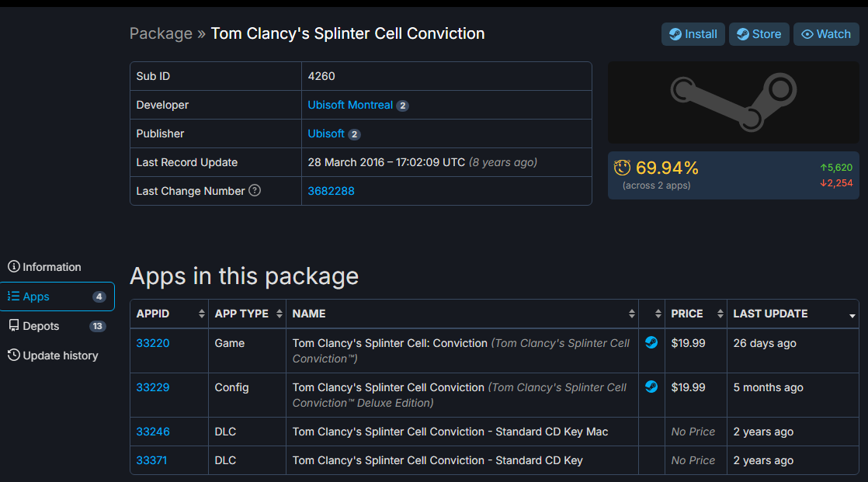Switch to the Depots tab
Viewport: 868px width, 482px height.
coord(57,326)
